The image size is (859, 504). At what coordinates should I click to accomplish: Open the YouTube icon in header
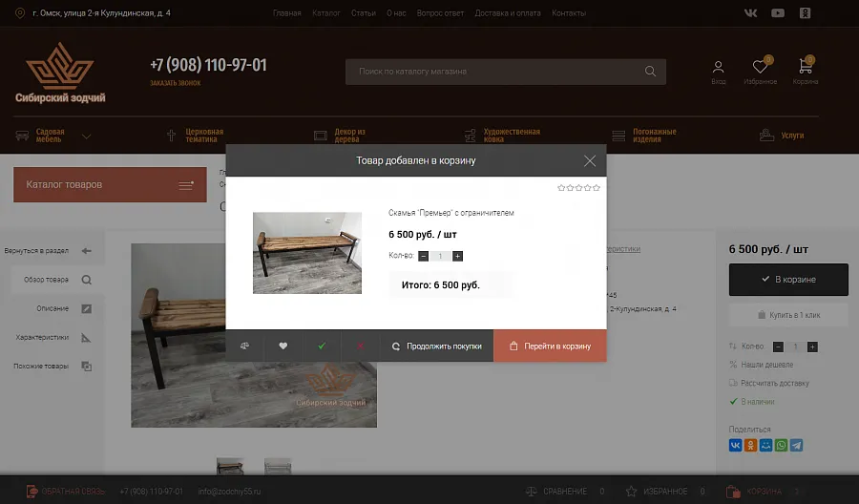[777, 13]
